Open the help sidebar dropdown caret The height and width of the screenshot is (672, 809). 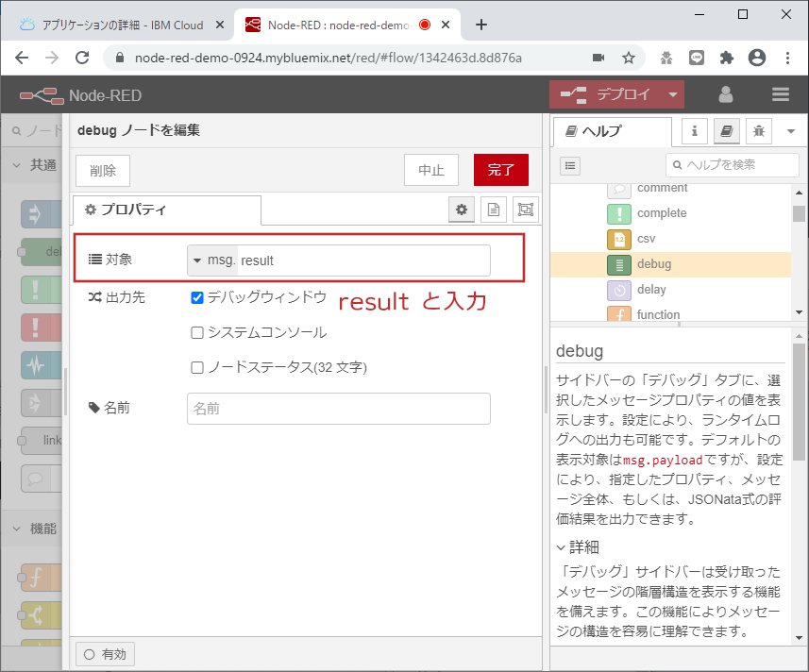pos(791,131)
